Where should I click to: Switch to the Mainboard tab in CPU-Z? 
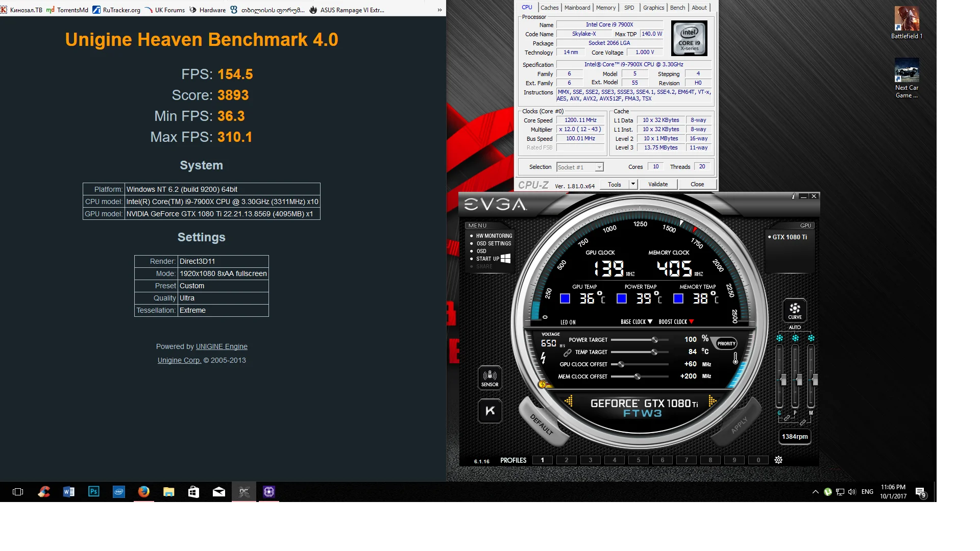point(577,8)
